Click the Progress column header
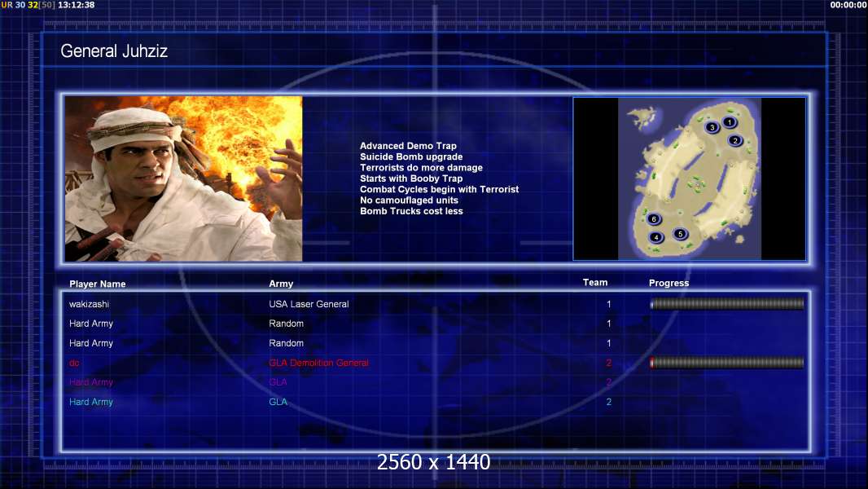Viewport: 868px width, 489px height. pyautogui.click(x=669, y=284)
